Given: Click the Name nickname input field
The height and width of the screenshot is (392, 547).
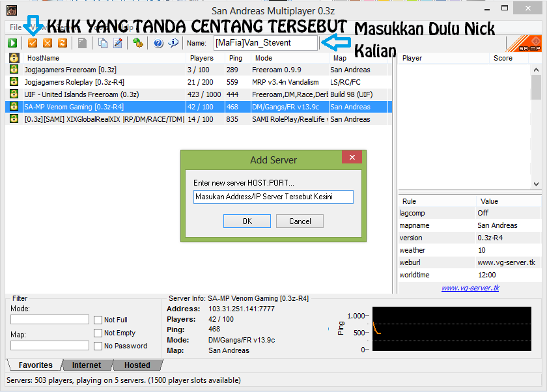Looking at the screenshot, I should point(266,43).
